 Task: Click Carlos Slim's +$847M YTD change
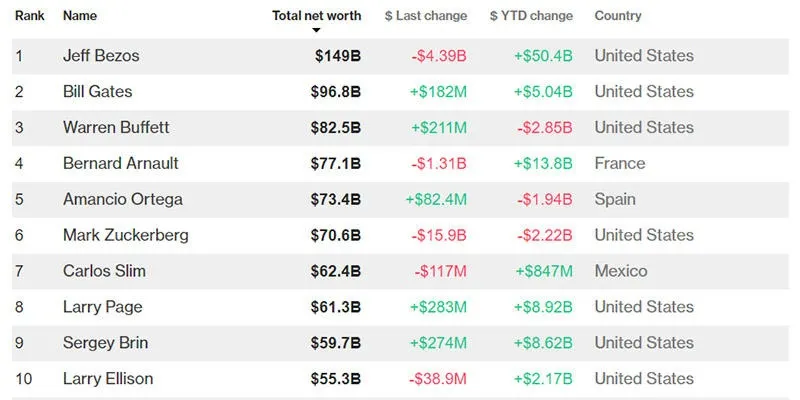pyautogui.click(x=543, y=271)
